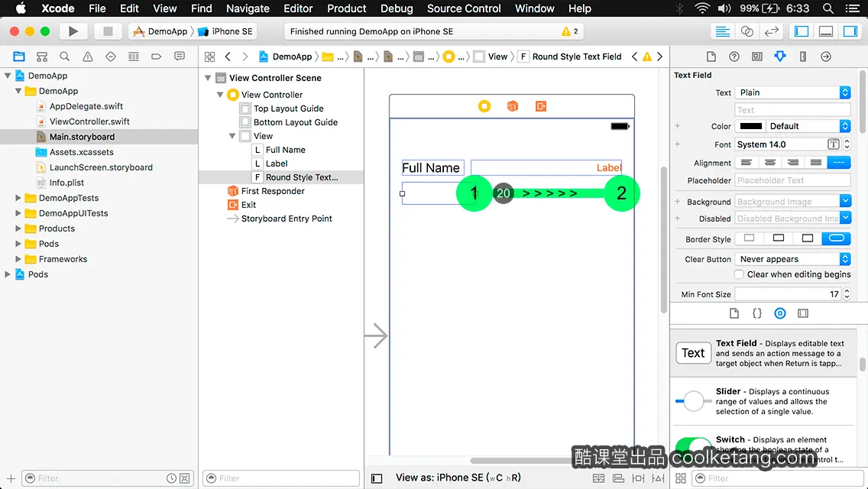The width and height of the screenshot is (868, 489).
Task: Switch to the Assistant editor
Action: (747, 31)
